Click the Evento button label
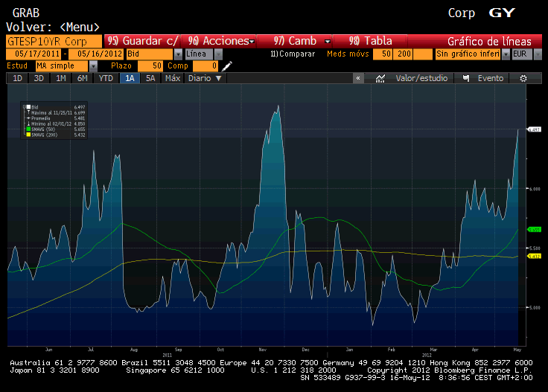This screenshot has height=392, width=548. 491,78
